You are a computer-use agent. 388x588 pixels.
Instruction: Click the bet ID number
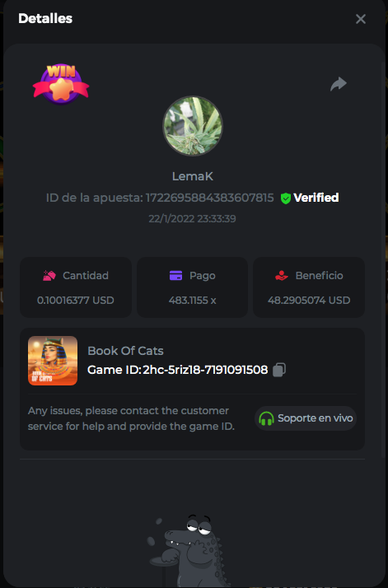point(209,198)
